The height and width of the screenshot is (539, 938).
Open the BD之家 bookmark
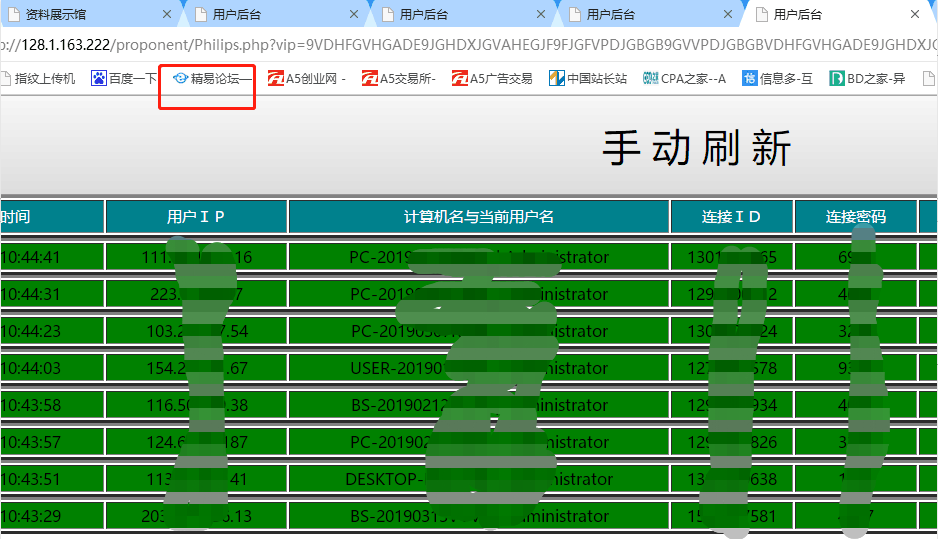pos(867,78)
